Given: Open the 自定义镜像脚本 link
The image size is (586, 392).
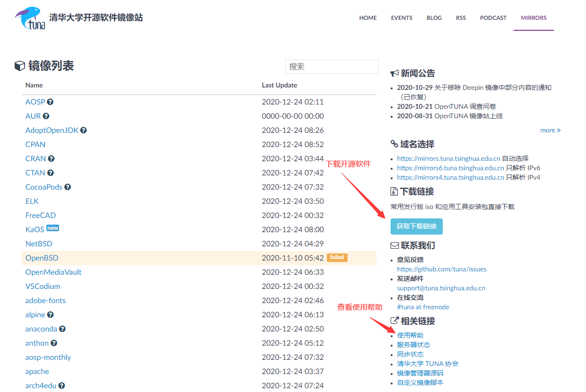Looking at the screenshot, I should tap(420, 383).
